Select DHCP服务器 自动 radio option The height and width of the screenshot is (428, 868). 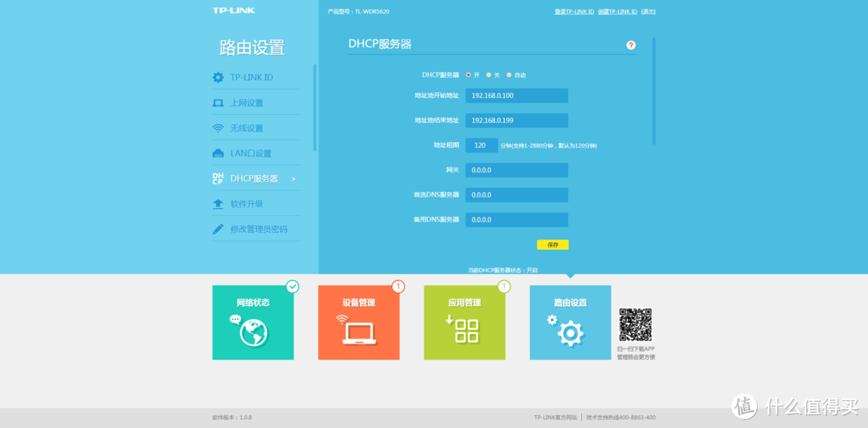(510, 75)
